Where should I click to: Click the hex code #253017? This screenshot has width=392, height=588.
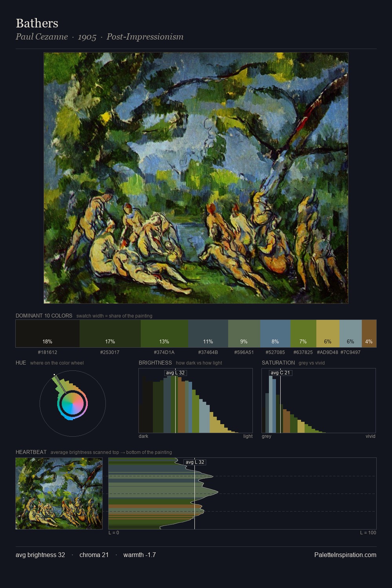[x=110, y=352]
